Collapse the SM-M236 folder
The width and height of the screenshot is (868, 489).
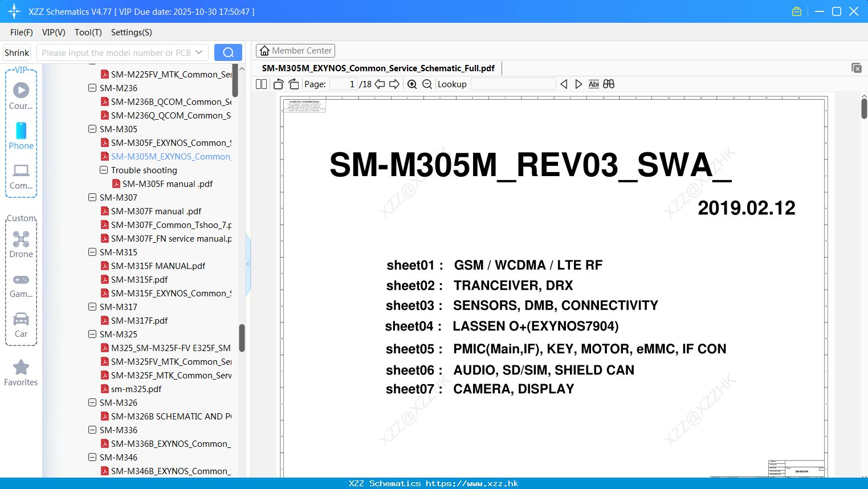click(x=92, y=88)
